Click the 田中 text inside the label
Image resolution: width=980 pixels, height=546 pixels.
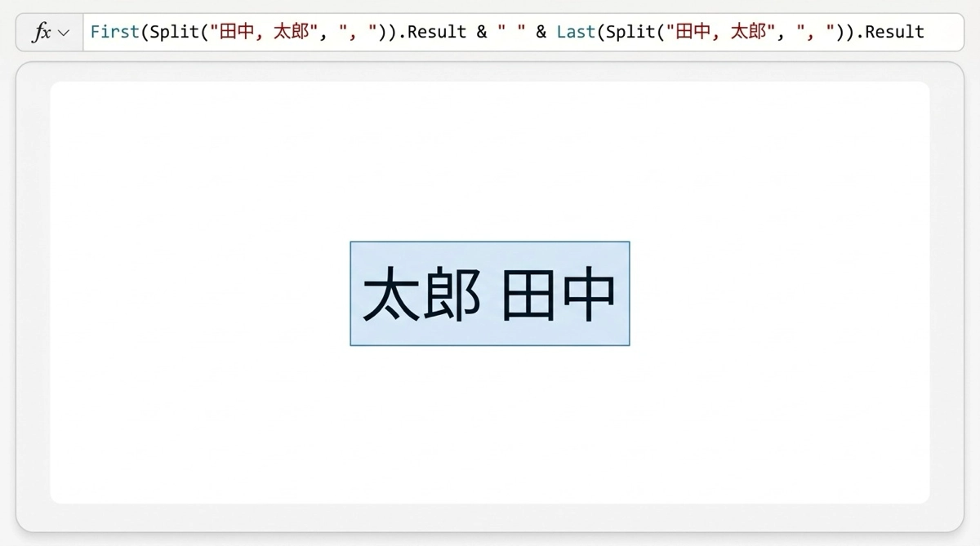(559, 295)
